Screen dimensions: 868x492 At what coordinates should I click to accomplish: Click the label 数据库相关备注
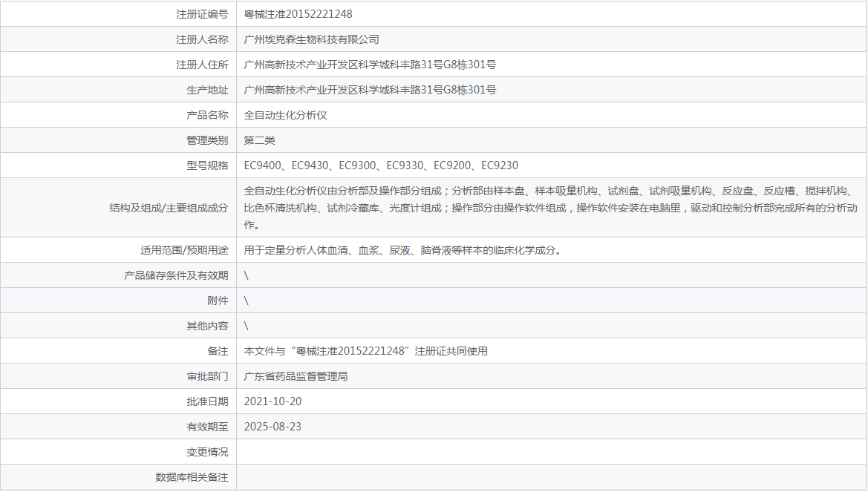(192, 477)
